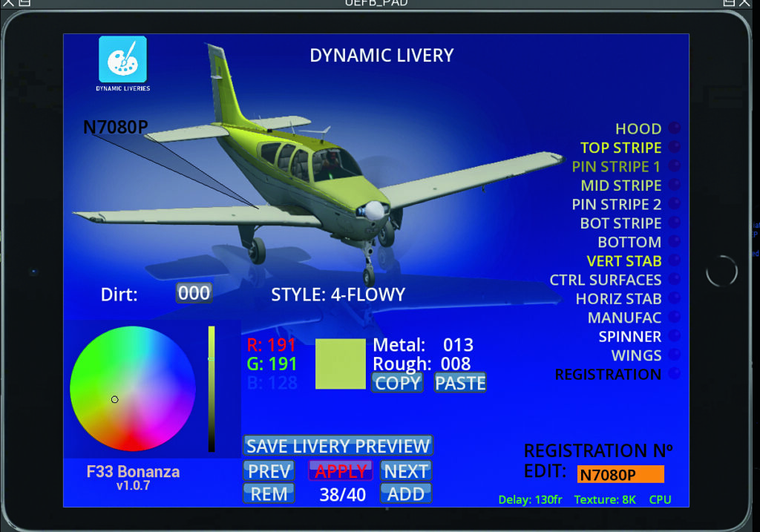Add a new livery with ADD
This screenshot has width=760, height=532.
coord(405,494)
